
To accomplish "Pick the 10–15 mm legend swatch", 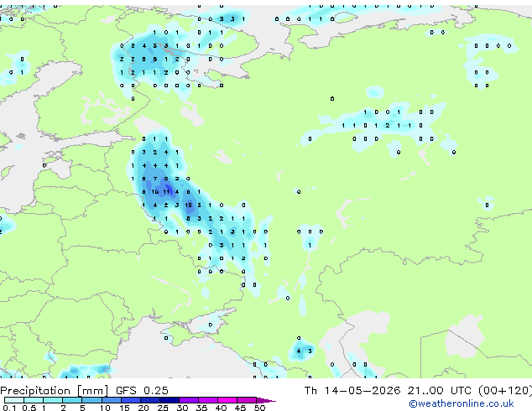I will (112, 400).
